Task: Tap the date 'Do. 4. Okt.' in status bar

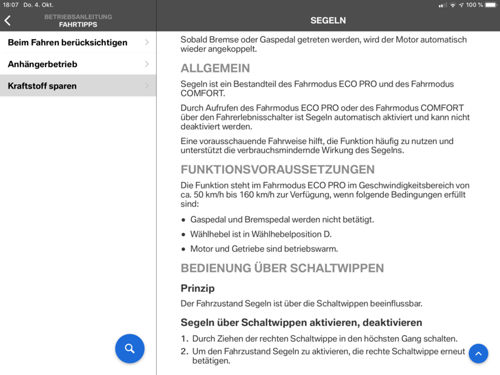Action: coord(38,5)
